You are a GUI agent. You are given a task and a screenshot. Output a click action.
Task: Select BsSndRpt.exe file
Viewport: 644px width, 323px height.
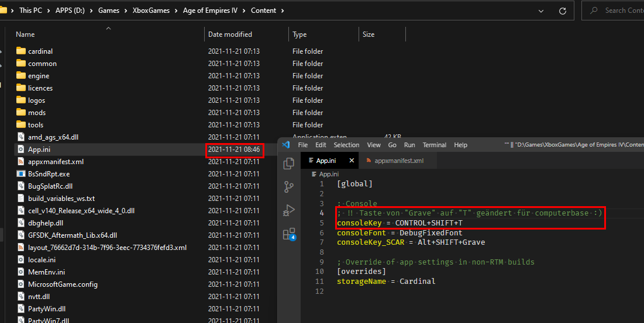coord(49,174)
